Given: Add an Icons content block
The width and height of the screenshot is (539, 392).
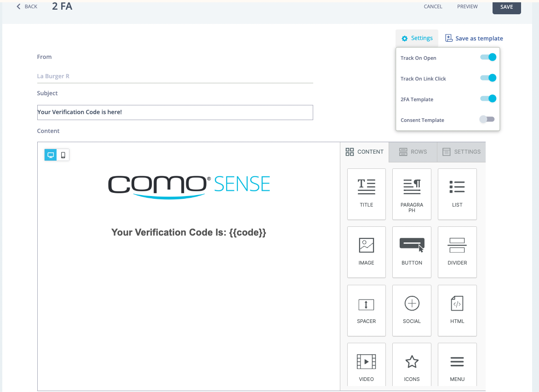Looking at the screenshot, I should [412, 364].
